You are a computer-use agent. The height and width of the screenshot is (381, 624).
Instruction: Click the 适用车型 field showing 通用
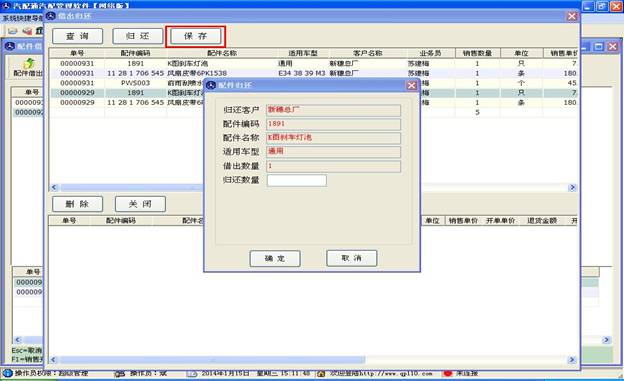tap(333, 152)
